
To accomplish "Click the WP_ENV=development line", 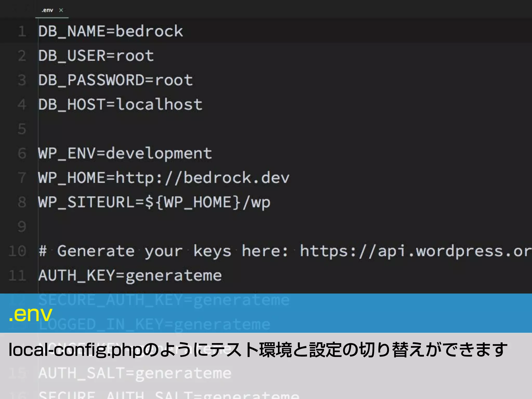I will pos(125,154).
